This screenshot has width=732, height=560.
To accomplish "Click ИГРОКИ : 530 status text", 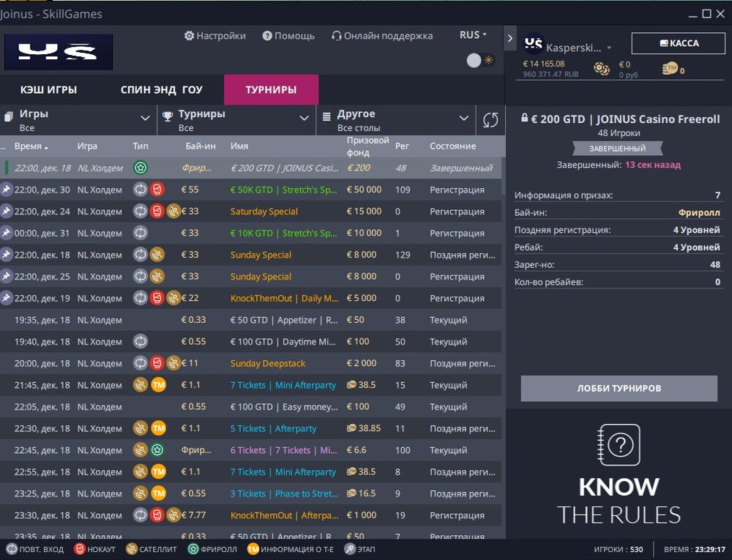I will 618,549.
